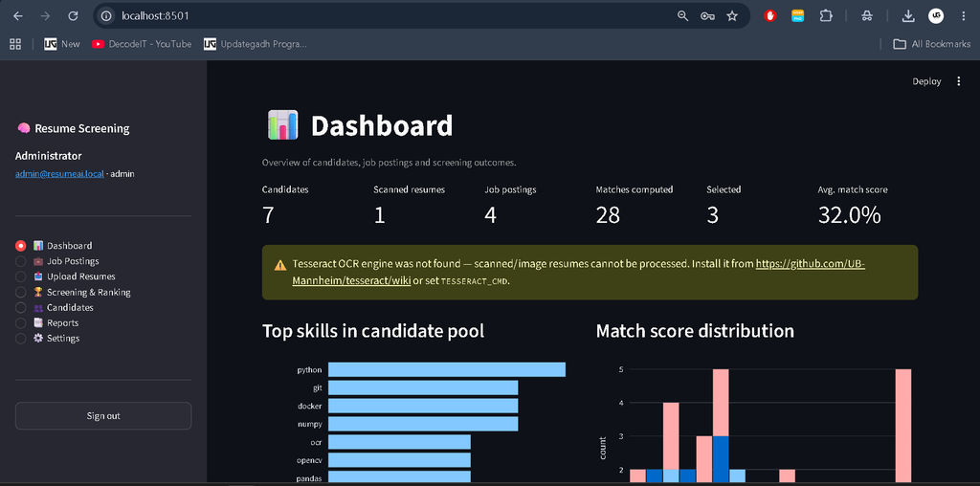This screenshot has width=980, height=486.
Task: Click the Selected metric value 3
Action: pos(712,215)
